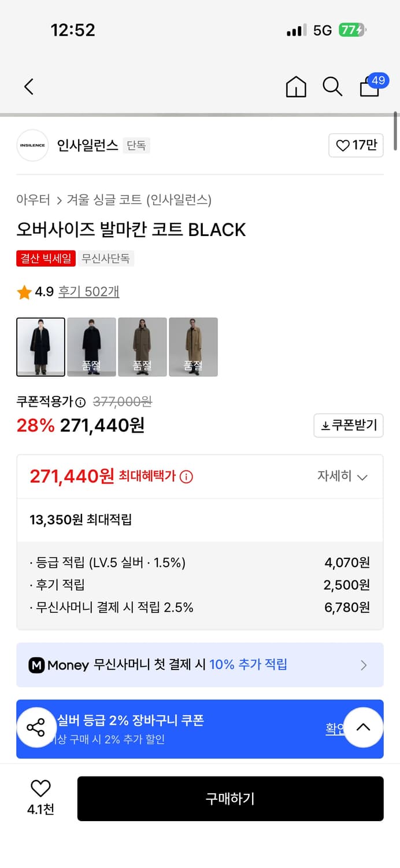Tap the Money 'M' circle icon
This screenshot has width=400, height=868.
click(38, 665)
